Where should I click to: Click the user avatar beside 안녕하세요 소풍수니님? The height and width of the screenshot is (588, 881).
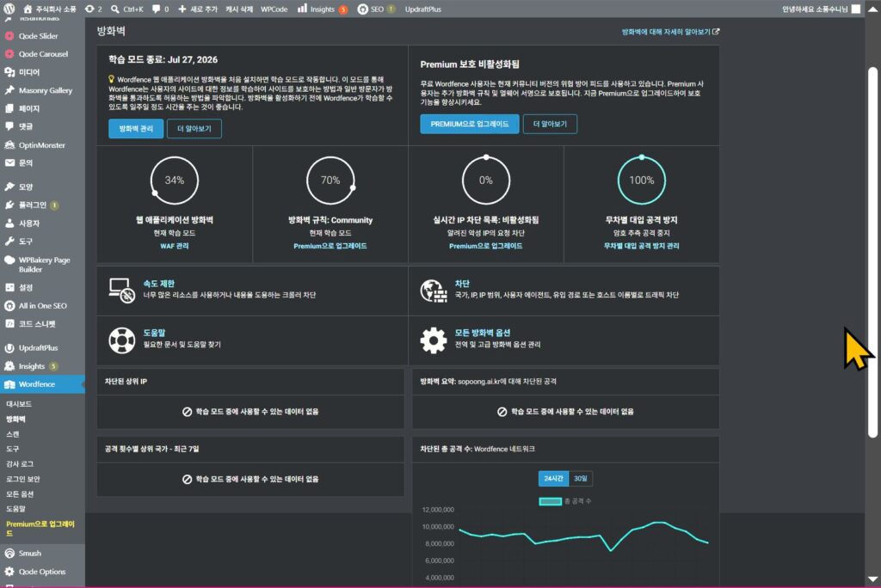[856, 9]
